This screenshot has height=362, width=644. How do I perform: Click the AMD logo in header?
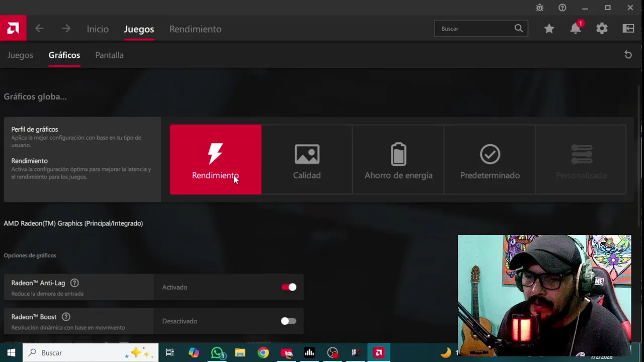pos(13,29)
